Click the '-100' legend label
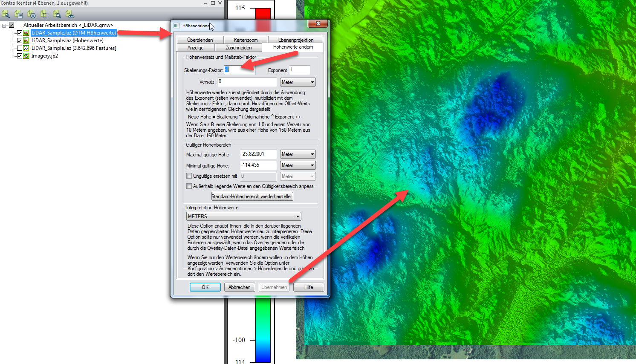 [239, 340]
